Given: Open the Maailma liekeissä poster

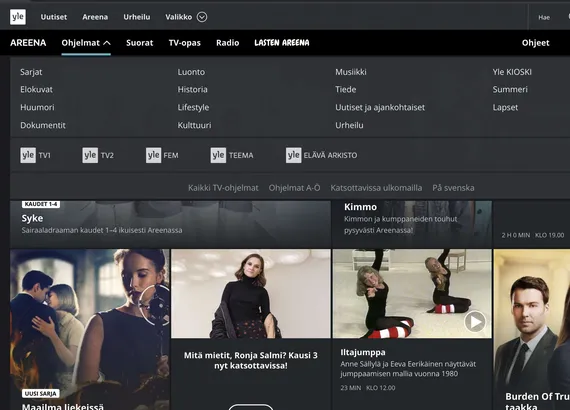Looking at the screenshot, I should (90, 329).
